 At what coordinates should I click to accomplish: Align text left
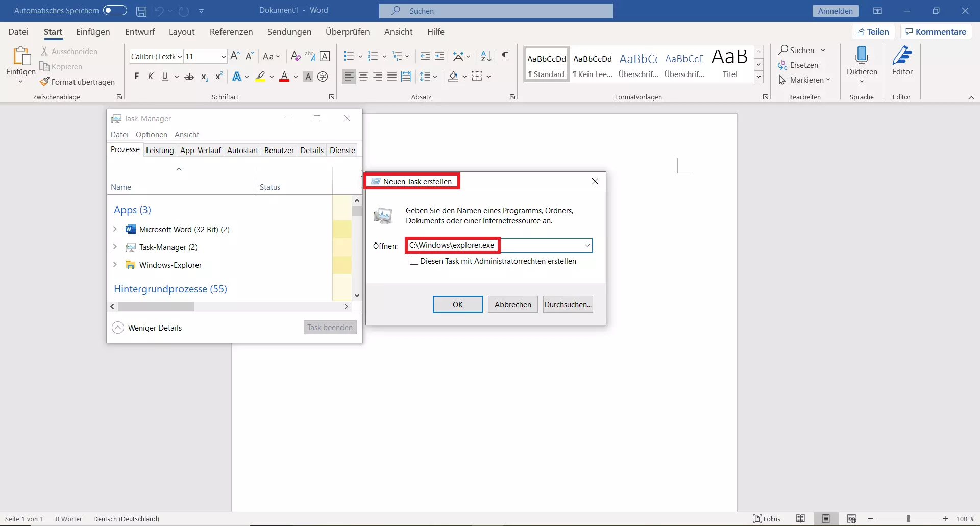(x=349, y=77)
